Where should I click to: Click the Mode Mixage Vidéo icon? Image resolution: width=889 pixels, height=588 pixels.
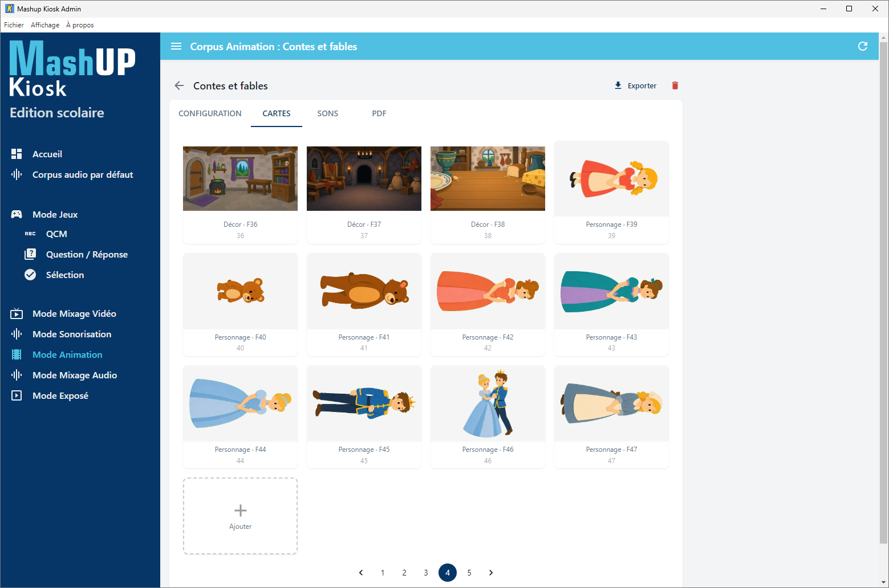pyautogui.click(x=17, y=313)
